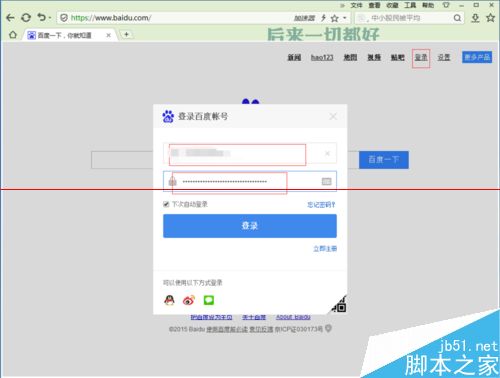Click the lock icon in the password field

[x=172, y=181]
